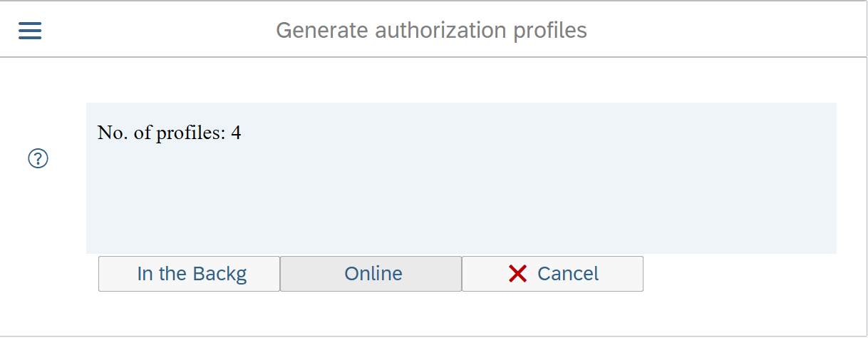Screen dimensions: 868x338
Task: Click the red X cancel icon
Action: (x=518, y=274)
